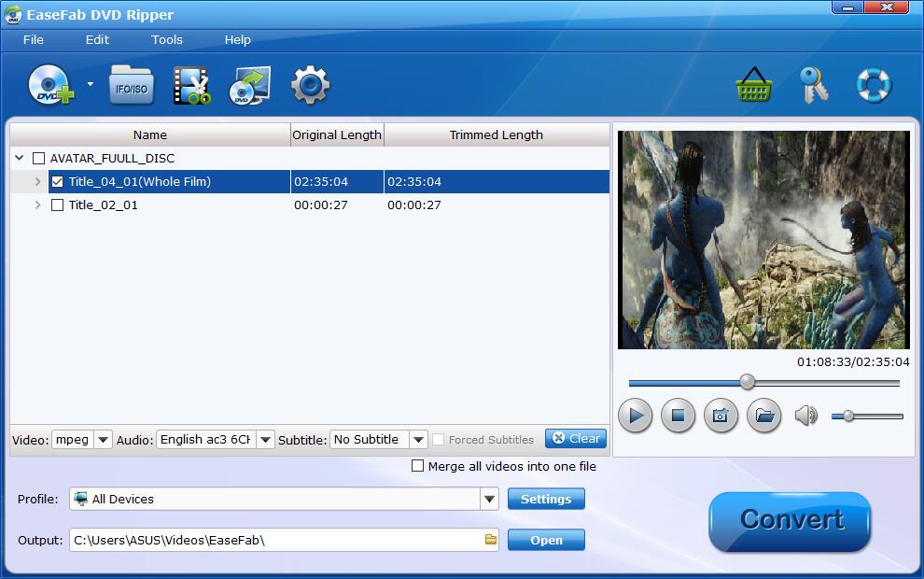Viewport: 924px width, 579px height.
Task: Enable Merge all videos into one file
Action: 418,466
